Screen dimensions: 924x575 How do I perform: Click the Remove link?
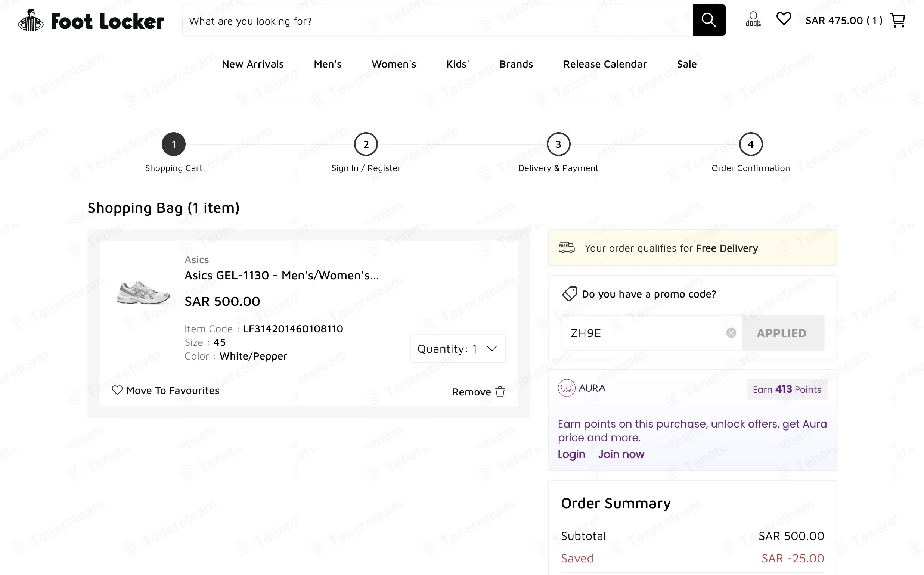click(471, 392)
